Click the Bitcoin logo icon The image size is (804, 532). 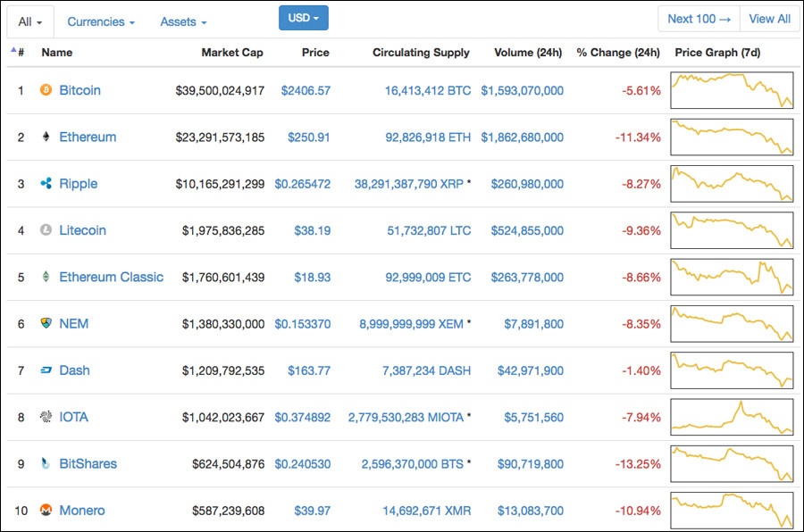[44, 90]
